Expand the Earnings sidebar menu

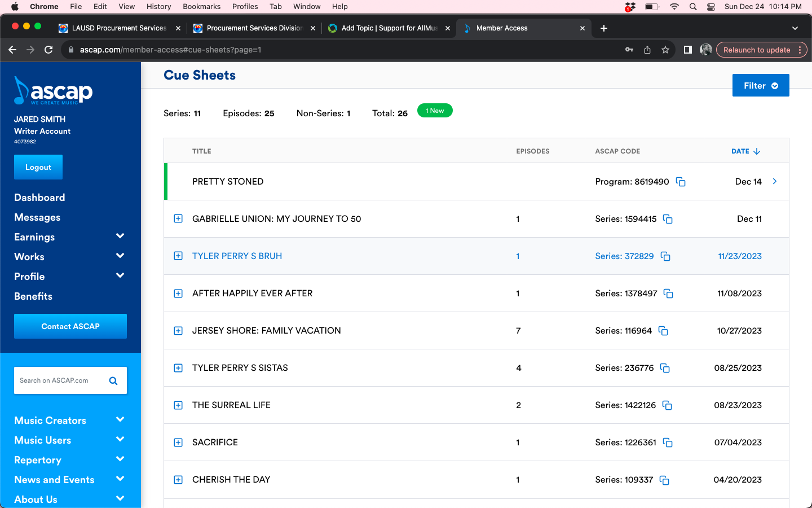(x=120, y=237)
